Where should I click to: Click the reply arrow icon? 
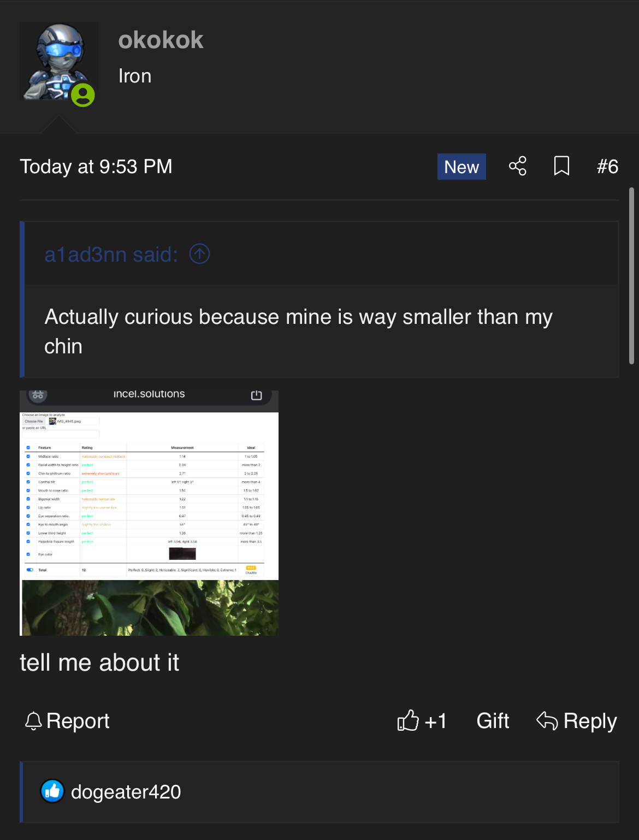(547, 721)
